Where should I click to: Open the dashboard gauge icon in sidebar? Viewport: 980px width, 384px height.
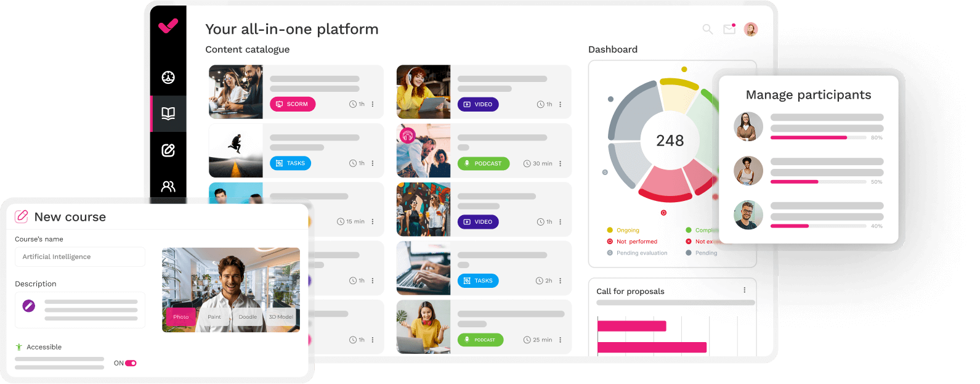tap(168, 78)
